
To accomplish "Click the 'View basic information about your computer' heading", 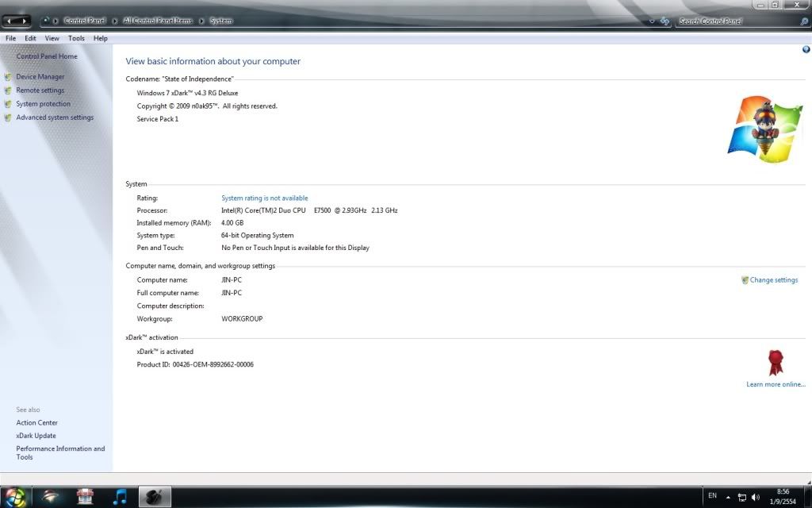I will tap(213, 61).
